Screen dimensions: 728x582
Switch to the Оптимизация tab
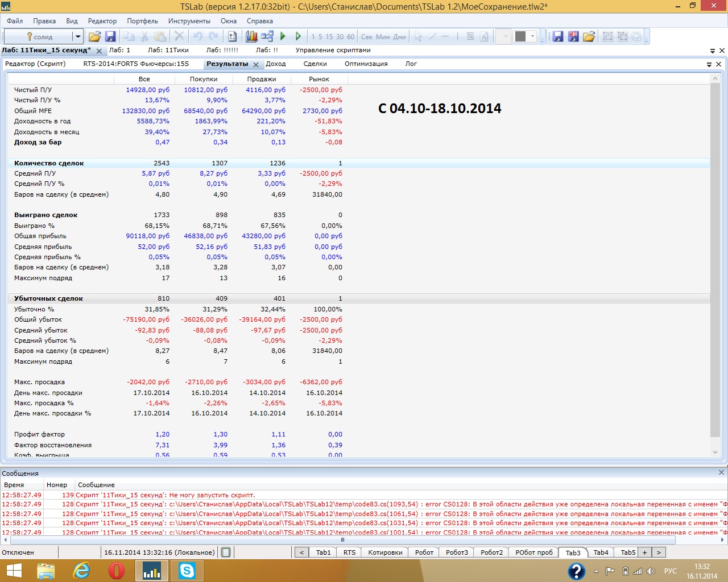(366, 64)
